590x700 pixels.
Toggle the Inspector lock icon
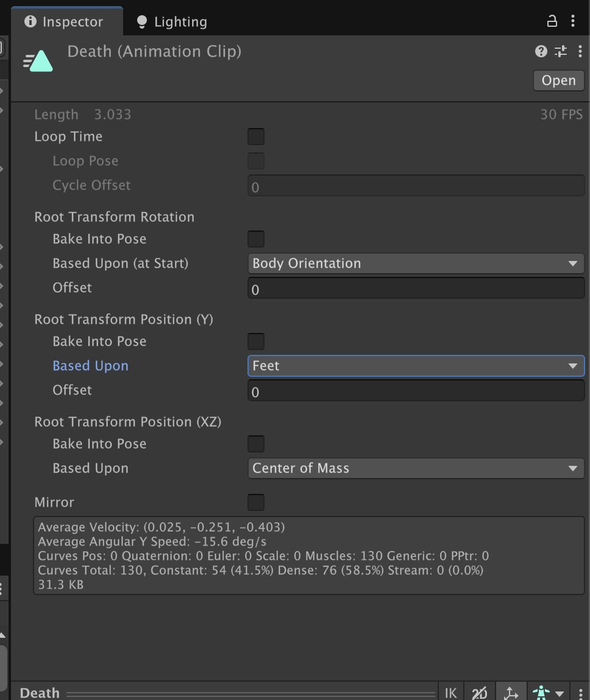(x=552, y=21)
